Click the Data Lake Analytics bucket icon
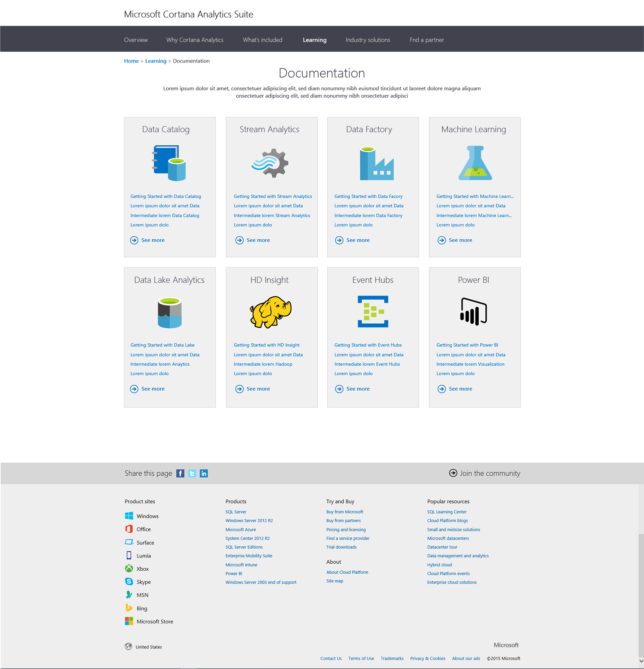644x669 pixels. [x=169, y=313]
